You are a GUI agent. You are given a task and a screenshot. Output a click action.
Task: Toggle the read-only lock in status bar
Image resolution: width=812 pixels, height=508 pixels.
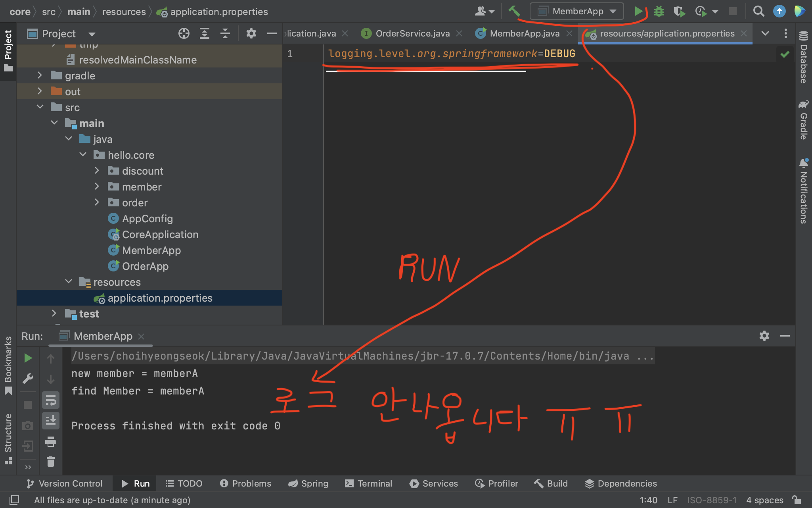pyautogui.click(x=796, y=500)
